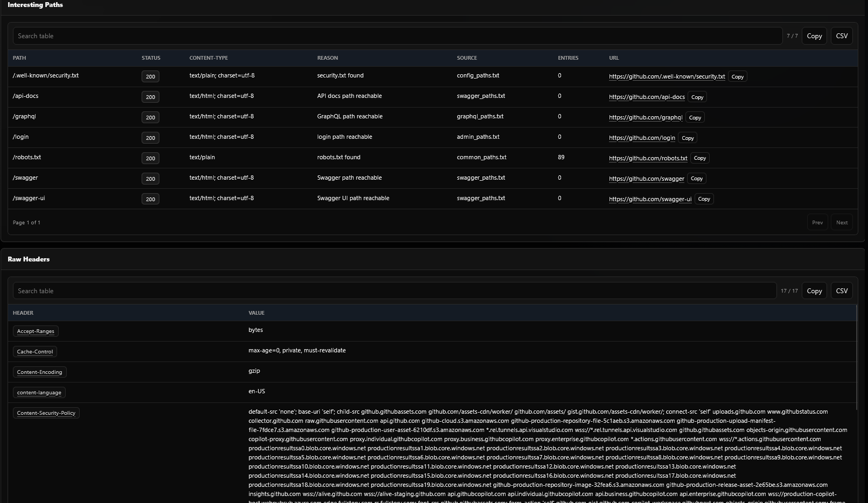
Task: Click the Next pagination button
Action: click(842, 223)
